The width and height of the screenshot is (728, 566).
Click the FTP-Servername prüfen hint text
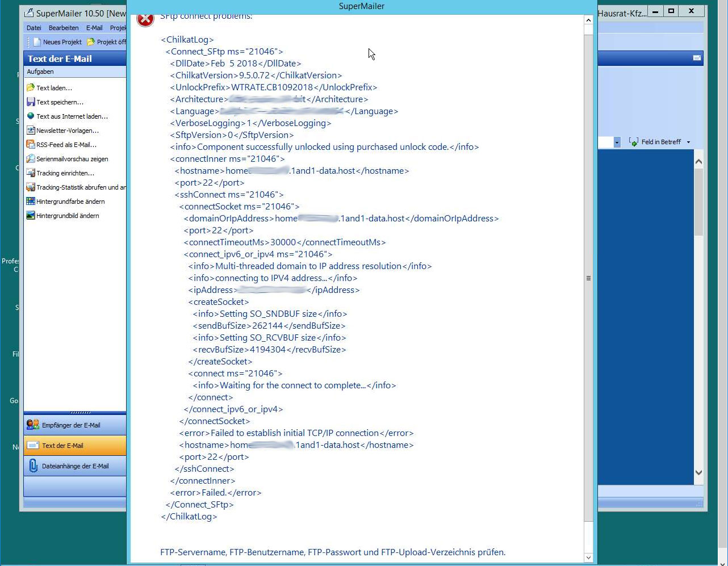333,552
